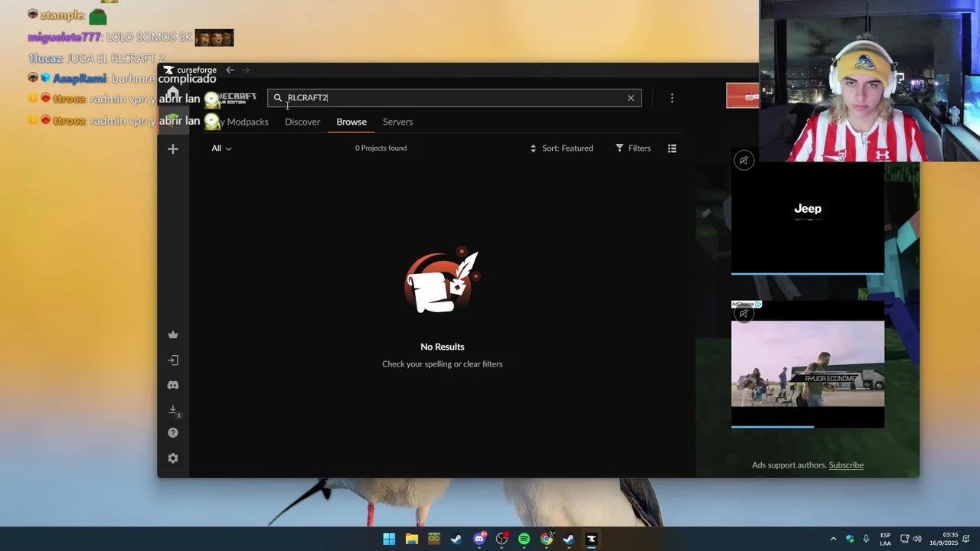Open the help question-mark icon
Image resolution: width=980 pixels, height=551 pixels.
[173, 433]
